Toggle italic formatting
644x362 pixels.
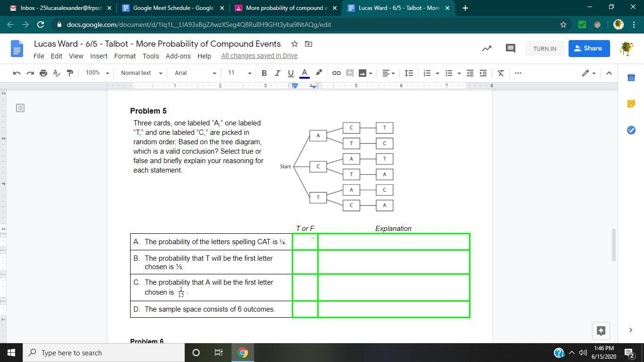pos(277,73)
